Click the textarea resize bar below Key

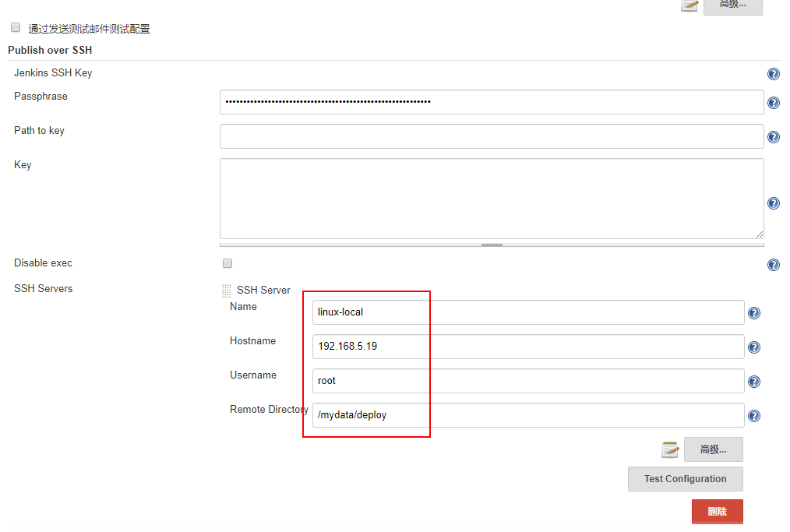(x=492, y=245)
